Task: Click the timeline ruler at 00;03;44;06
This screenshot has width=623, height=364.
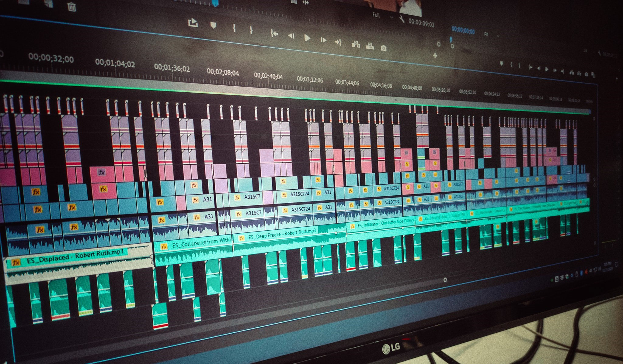Action: tap(347, 83)
